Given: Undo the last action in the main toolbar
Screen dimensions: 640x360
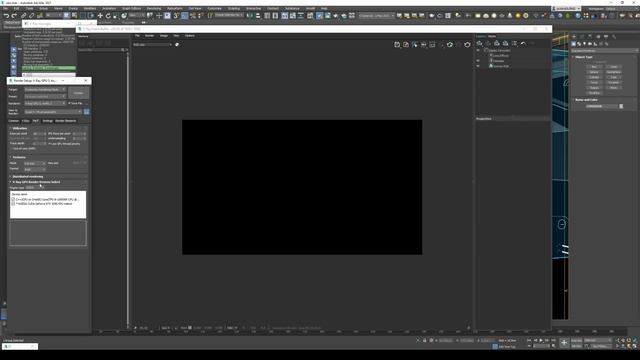Looking at the screenshot, I should coord(6,16).
